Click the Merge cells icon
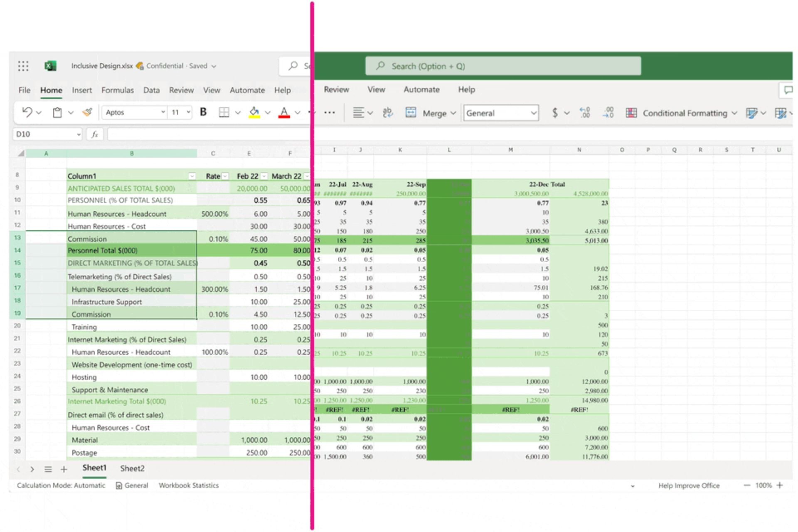798x532 pixels. point(411,113)
